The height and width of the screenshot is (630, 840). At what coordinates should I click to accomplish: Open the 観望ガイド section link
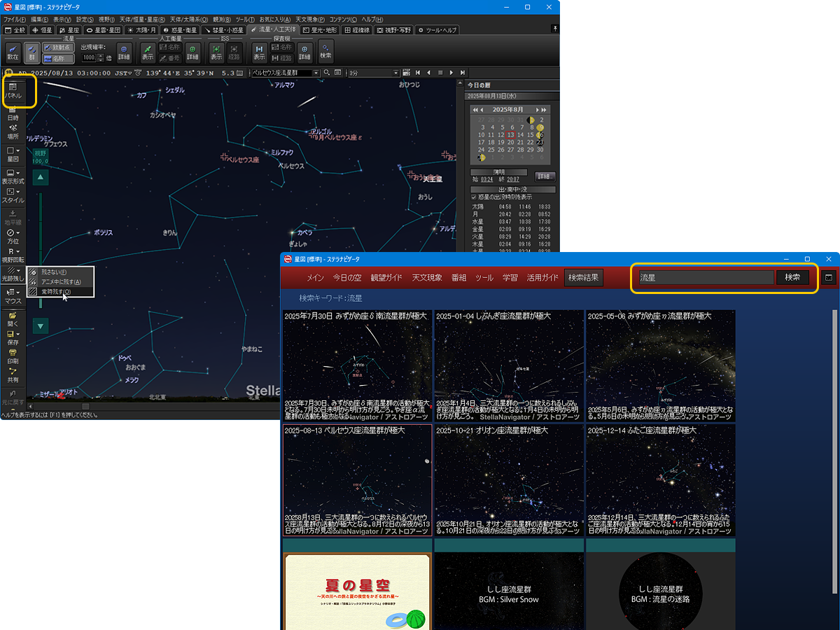387,278
